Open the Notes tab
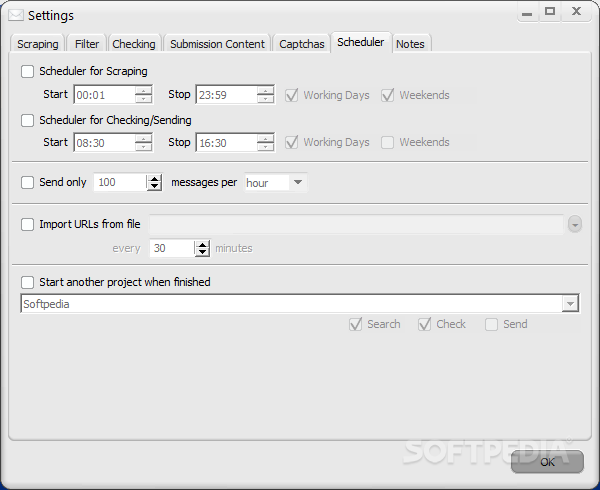The height and width of the screenshot is (490, 600). [410, 44]
